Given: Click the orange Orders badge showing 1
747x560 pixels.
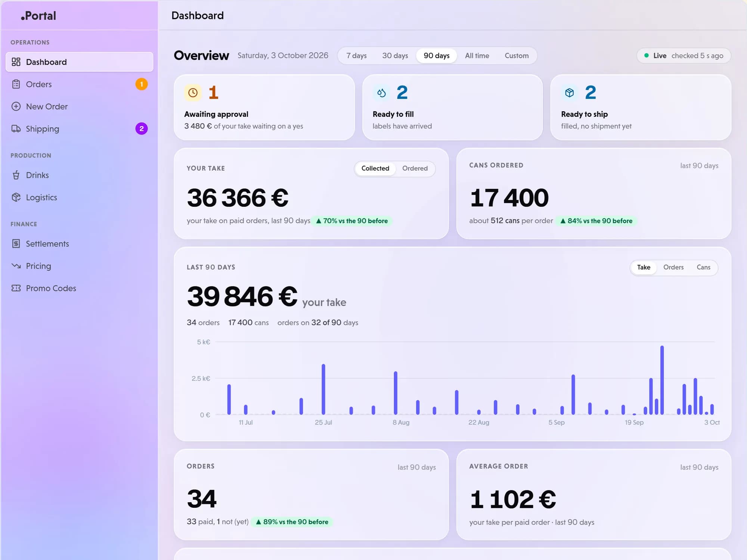Looking at the screenshot, I should pos(142,84).
